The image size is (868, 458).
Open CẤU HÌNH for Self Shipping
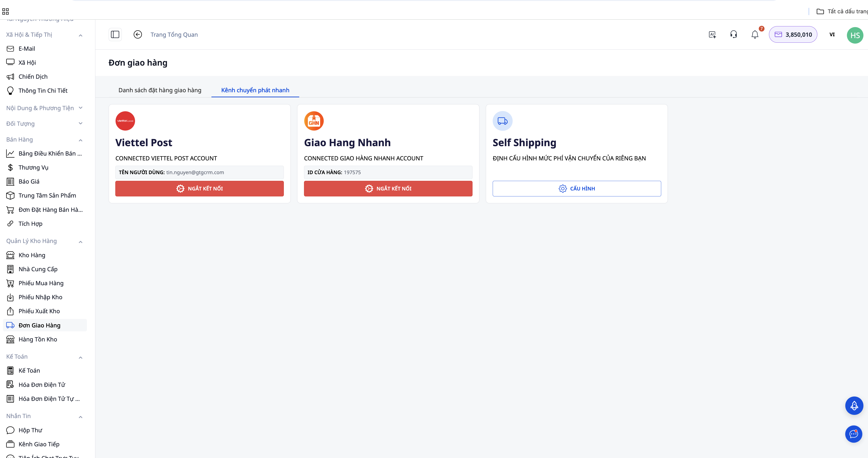(577, 188)
